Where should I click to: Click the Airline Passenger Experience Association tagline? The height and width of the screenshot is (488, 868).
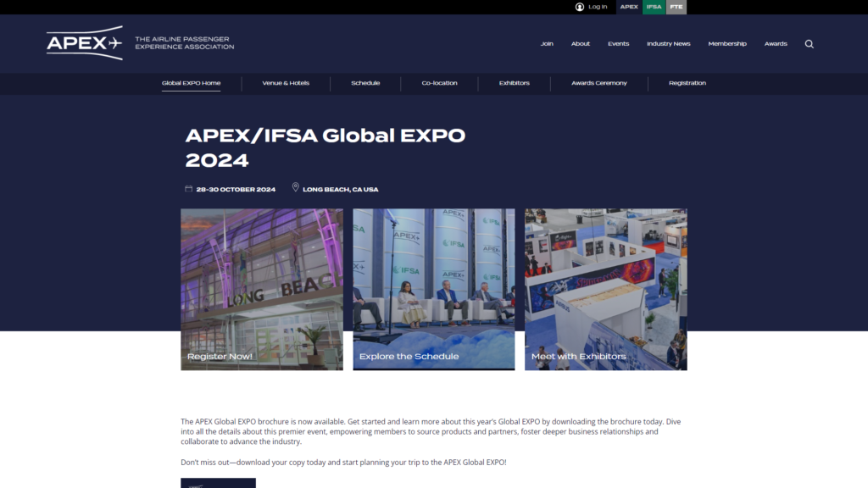(184, 43)
